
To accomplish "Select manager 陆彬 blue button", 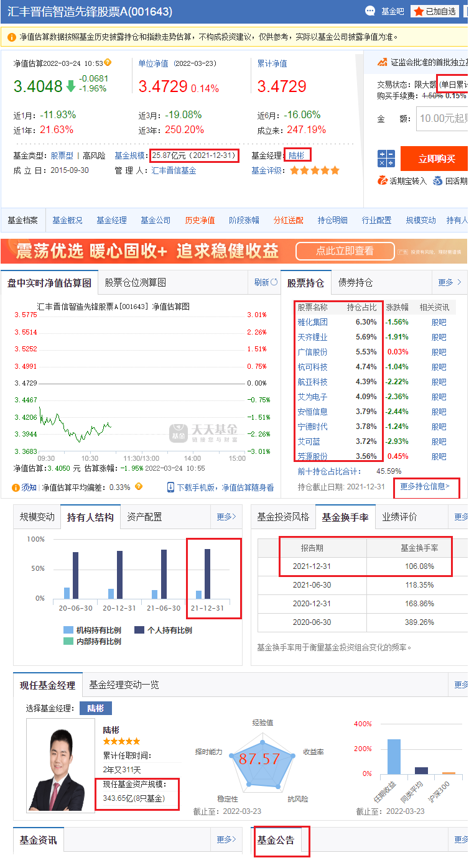I will click(x=96, y=708).
